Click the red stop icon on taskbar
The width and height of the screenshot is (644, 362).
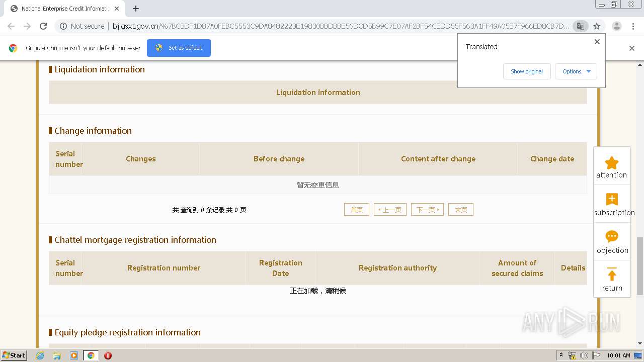click(108, 355)
